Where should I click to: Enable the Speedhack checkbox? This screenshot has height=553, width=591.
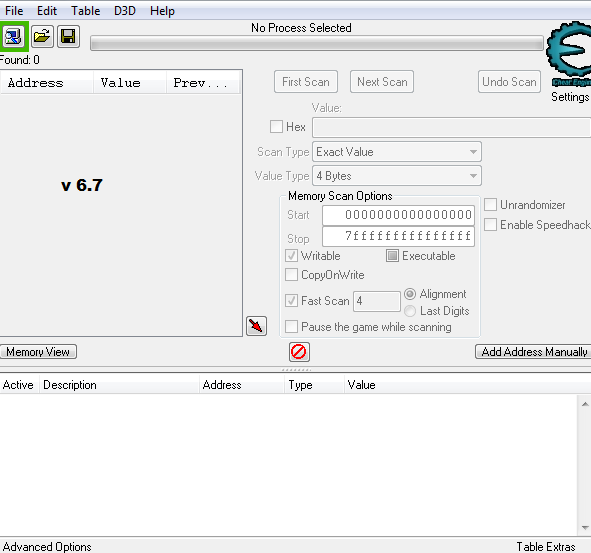[490, 225]
